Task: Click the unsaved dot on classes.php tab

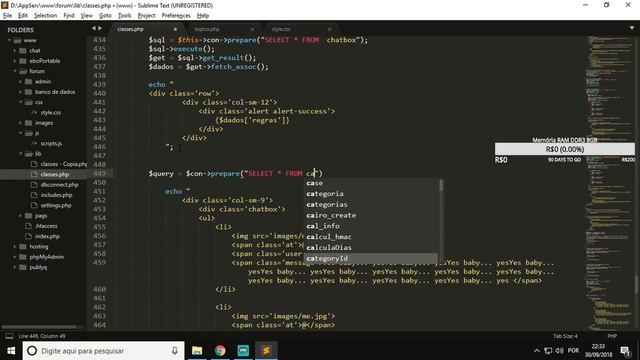Action: (175, 29)
